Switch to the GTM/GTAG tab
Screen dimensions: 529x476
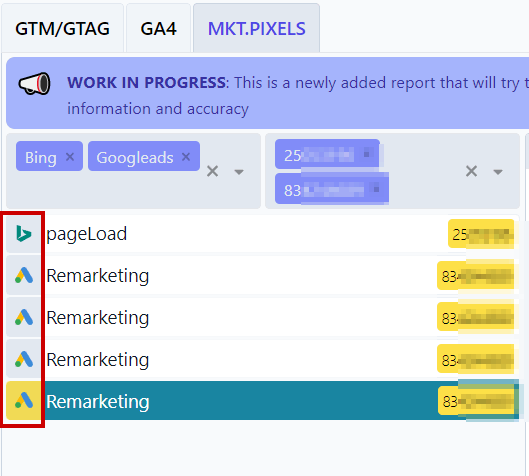click(62, 28)
